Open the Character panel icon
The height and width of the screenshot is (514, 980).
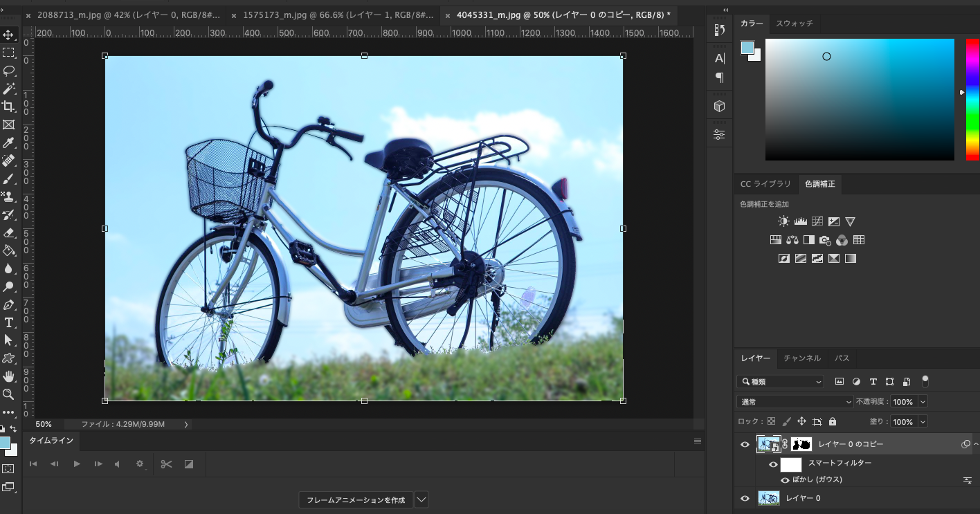720,58
